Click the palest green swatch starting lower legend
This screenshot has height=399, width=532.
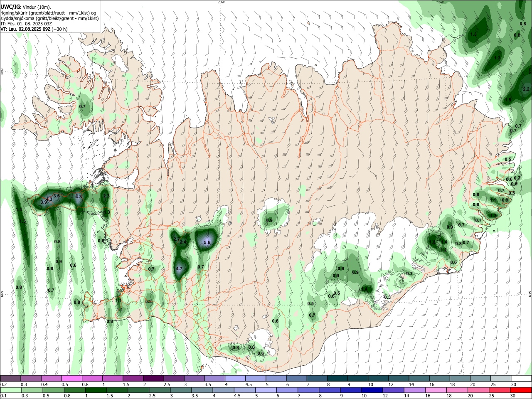(11, 390)
